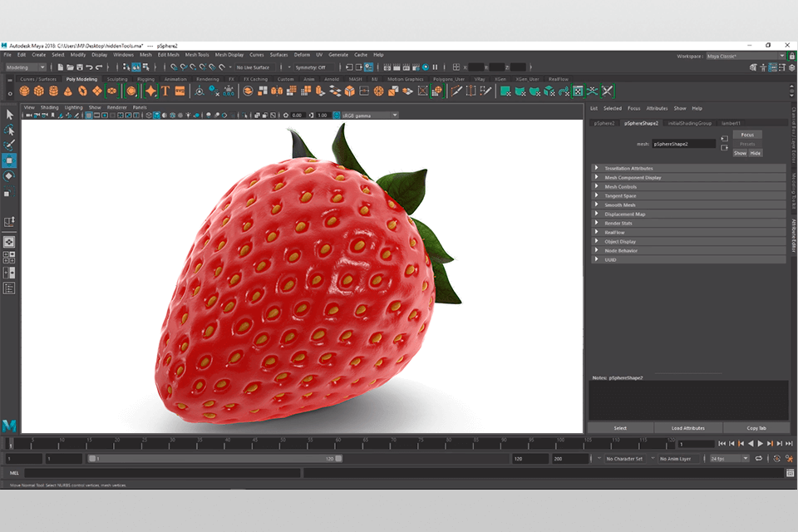Toggle loop playback mode button

[x=758, y=459]
